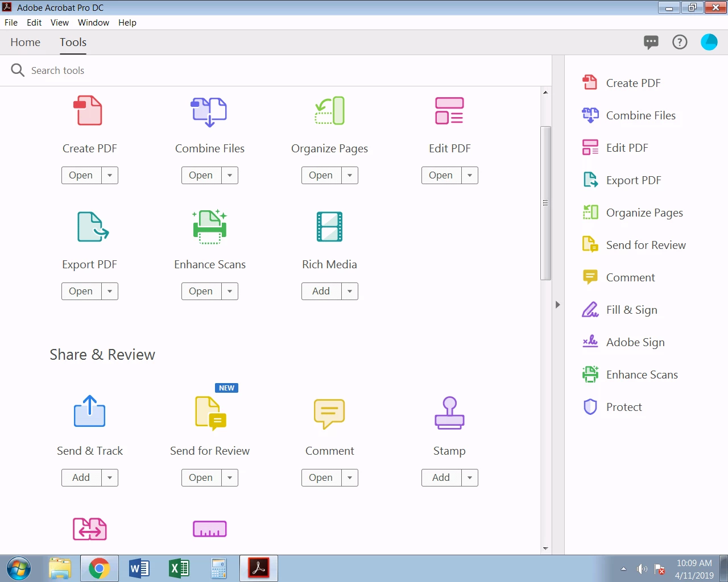Collapse right panel with the arrow handle

(x=558, y=305)
